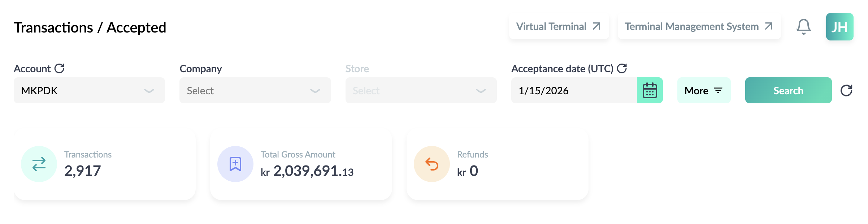This screenshot has width=868, height=224.
Task: Click the acceptance date input field
Action: 574,90
